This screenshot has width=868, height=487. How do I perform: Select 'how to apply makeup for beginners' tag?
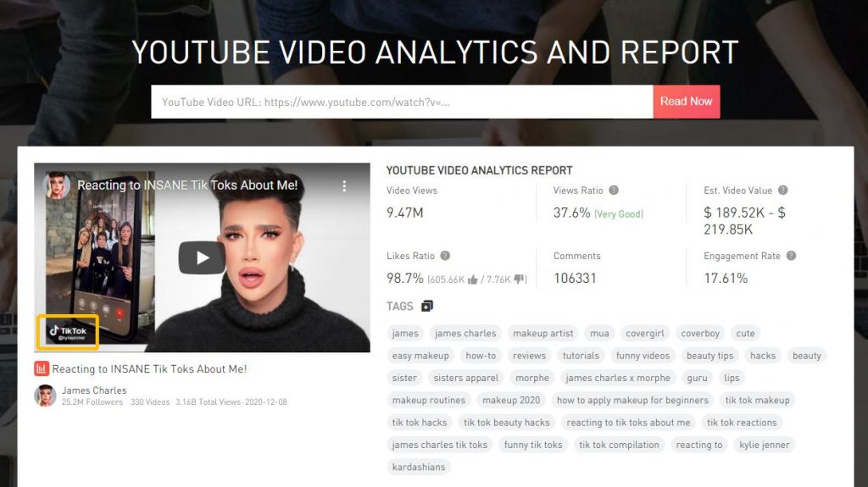click(632, 400)
